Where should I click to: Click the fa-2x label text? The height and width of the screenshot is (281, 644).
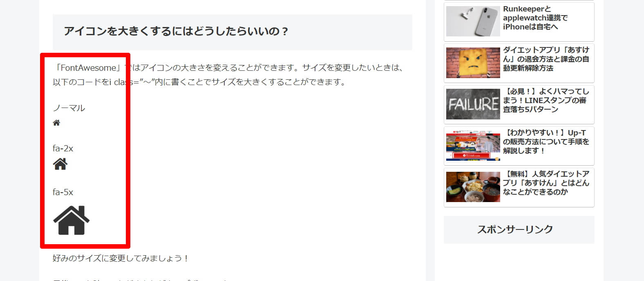63,148
